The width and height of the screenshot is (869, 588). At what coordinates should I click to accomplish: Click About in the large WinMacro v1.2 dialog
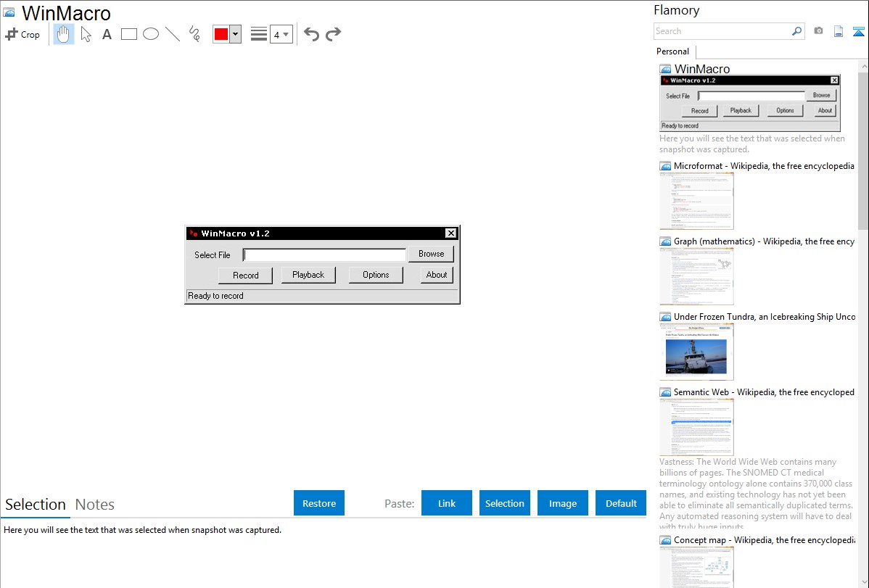pyautogui.click(x=437, y=275)
